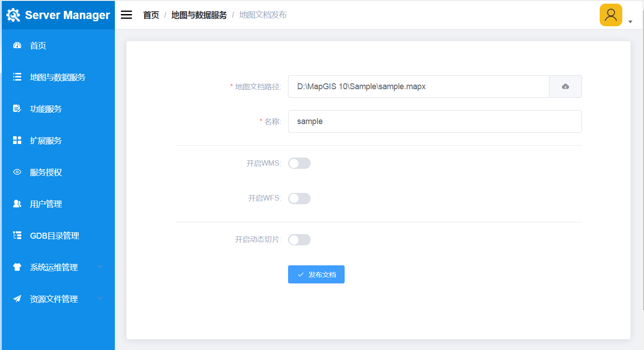Image resolution: width=644 pixels, height=350 pixels.
Task: Click the list icon beside 地图与数据服务
Action: pos(17,77)
